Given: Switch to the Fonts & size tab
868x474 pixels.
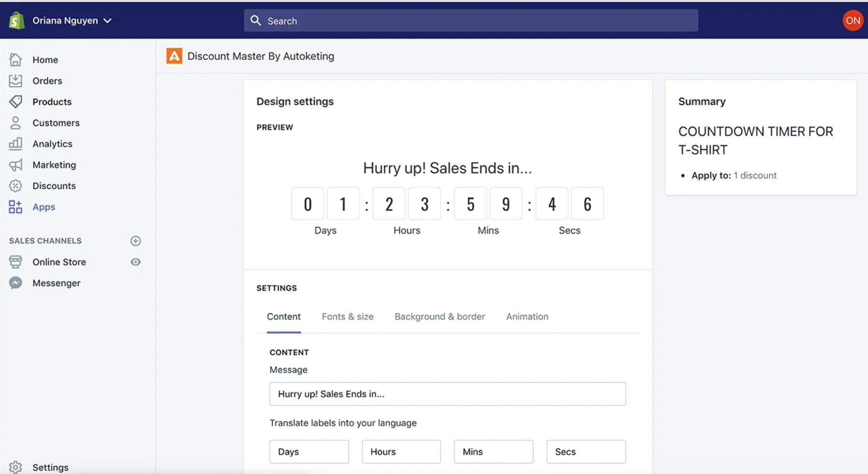Looking at the screenshot, I should coord(347,317).
